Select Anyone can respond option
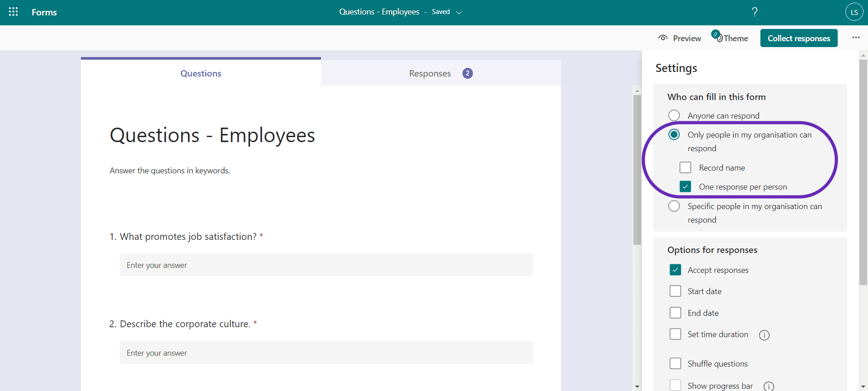The image size is (868, 391). pos(674,115)
